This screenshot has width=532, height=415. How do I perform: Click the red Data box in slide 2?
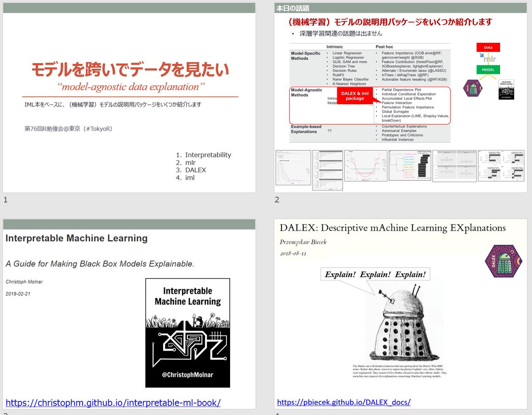[x=488, y=47]
